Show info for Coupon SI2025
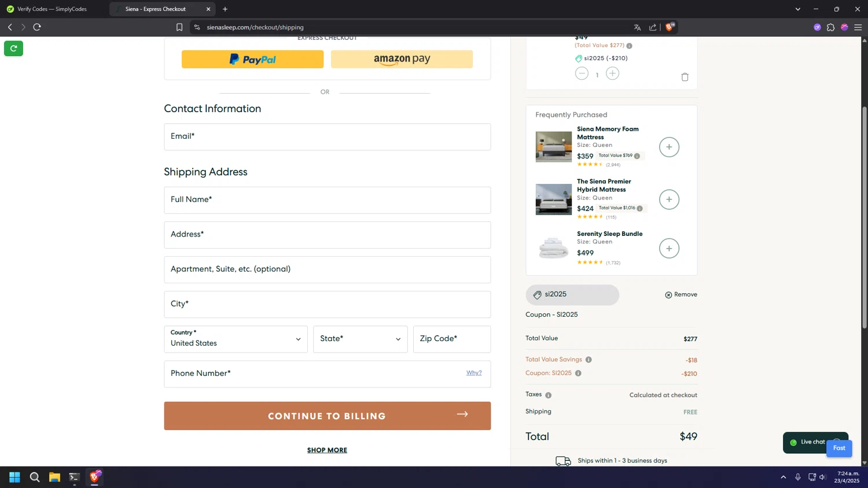868x488 pixels. pyautogui.click(x=578, y=373)
